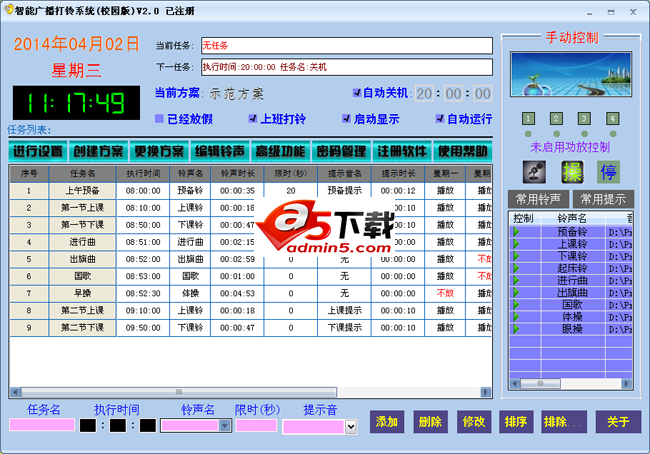Switch to 常用铃声 tab
This screenshot has height=454, width=650.
pos(538,199)
